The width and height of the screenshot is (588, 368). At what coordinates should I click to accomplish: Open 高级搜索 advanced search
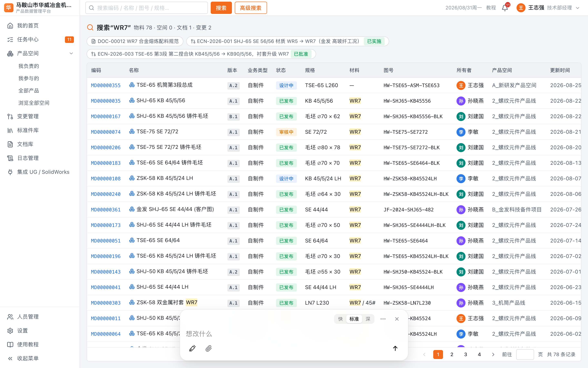[x=251, y=8]
